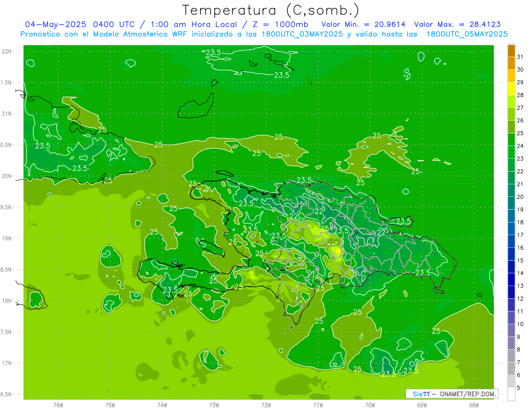Click the '75W' longitude axis label
This screenshot has width=532, height=411.
[110, 405]
